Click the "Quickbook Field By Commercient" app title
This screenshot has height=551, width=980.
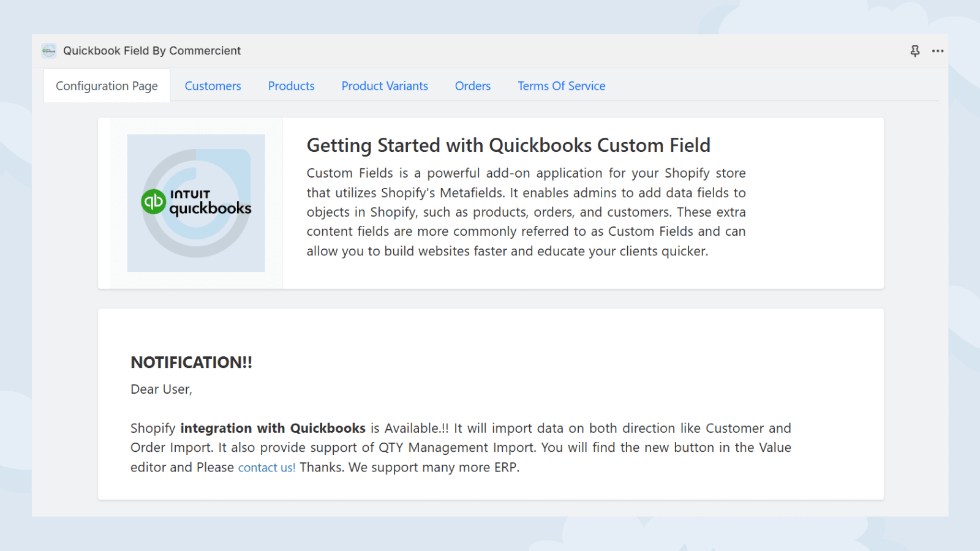[152, 51]
